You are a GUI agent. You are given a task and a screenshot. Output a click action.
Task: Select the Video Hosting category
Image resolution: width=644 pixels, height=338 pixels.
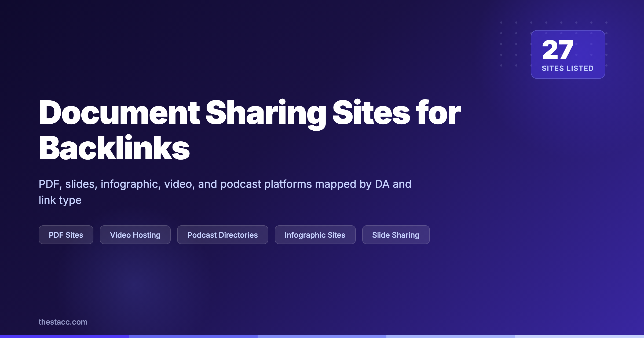pos(135,235)
